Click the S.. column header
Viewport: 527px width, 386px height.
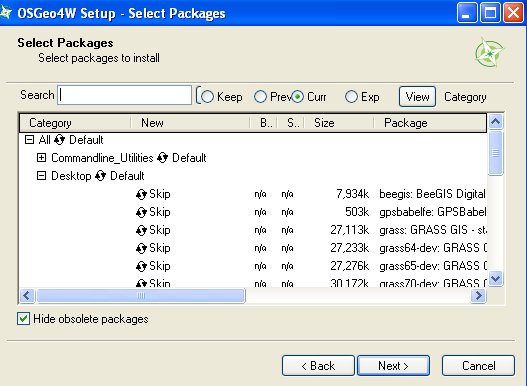[x=291, y=123]
